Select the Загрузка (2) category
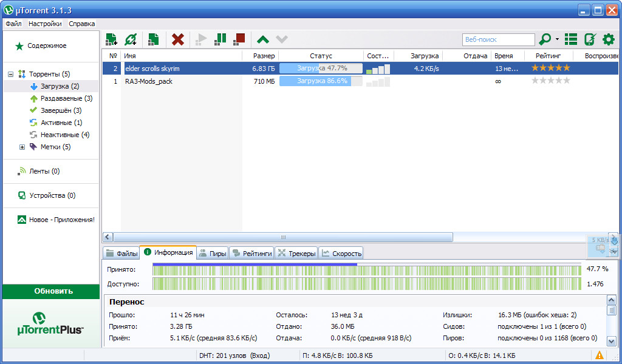 (x=60, y=86)
